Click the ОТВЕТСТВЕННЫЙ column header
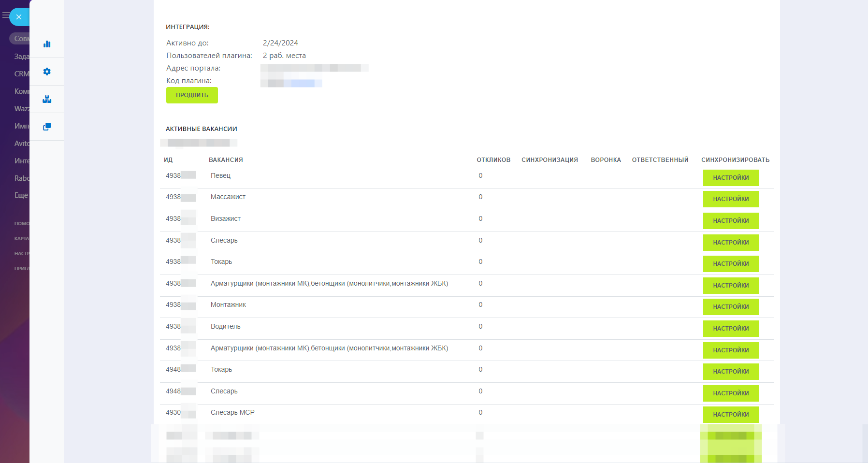This screenshot has height=463, width=868. click(x=660, y=160)
